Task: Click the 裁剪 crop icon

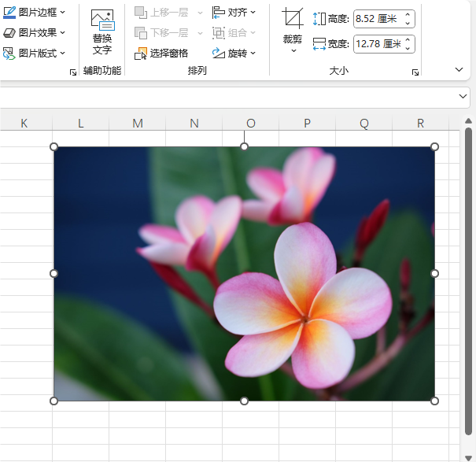Action: [293, 18]
